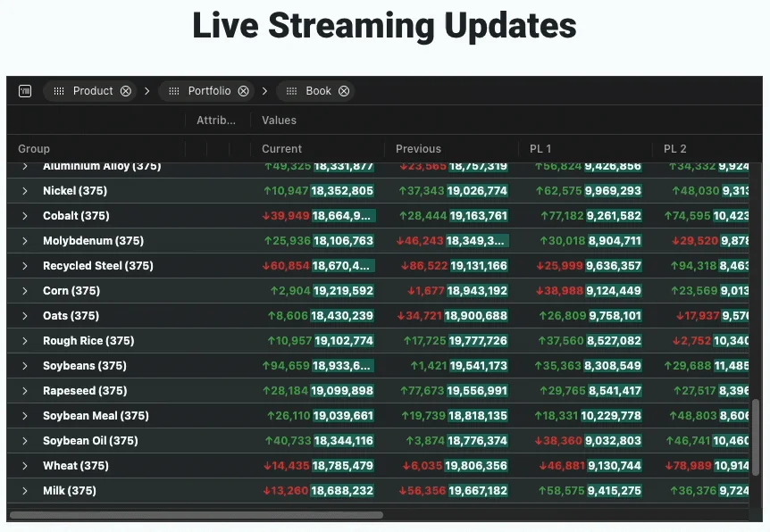Viewport: 770px width, 532px height.
Task: Click the PL 1 column header
Action: 540,149
